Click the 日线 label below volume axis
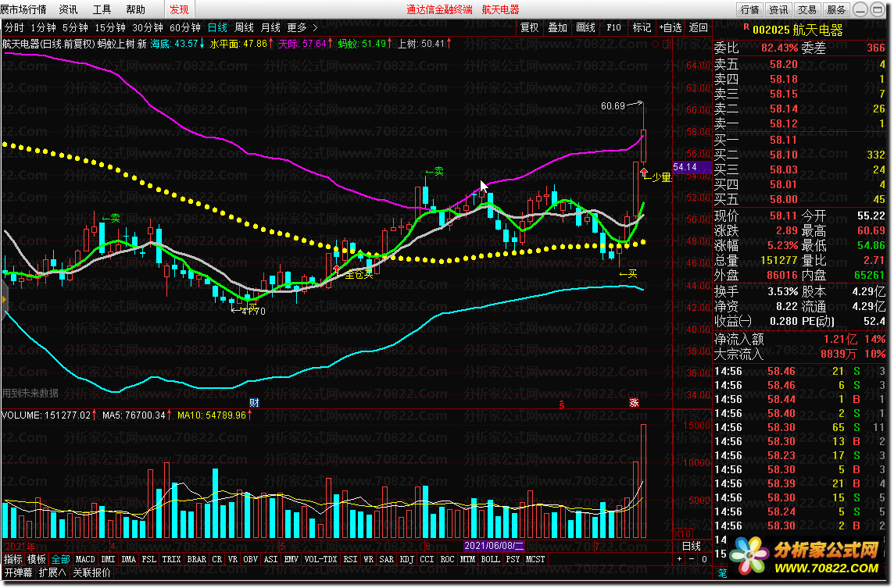 pyautogui.click(x=692, y=546)
